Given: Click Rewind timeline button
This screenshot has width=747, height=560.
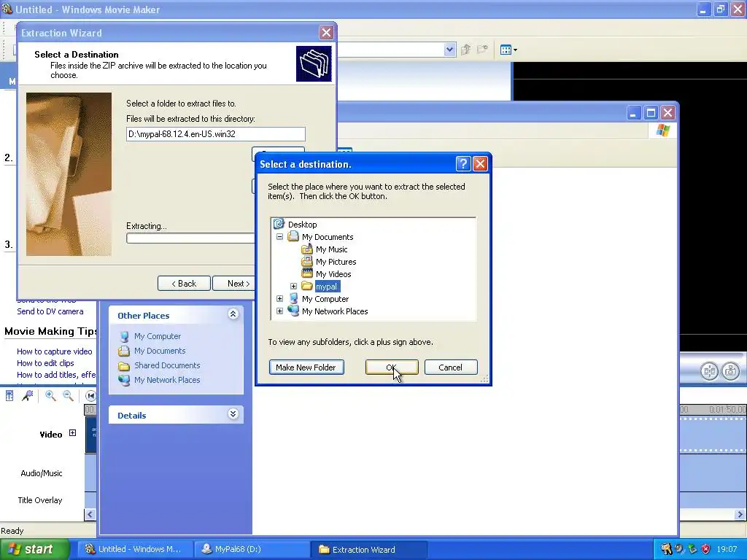Looking at the screenshot, I should tap(90, 396).
